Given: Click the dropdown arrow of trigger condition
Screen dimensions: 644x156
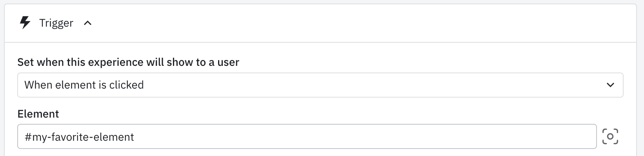Looking at the screenshot, I should pos(610,85).
